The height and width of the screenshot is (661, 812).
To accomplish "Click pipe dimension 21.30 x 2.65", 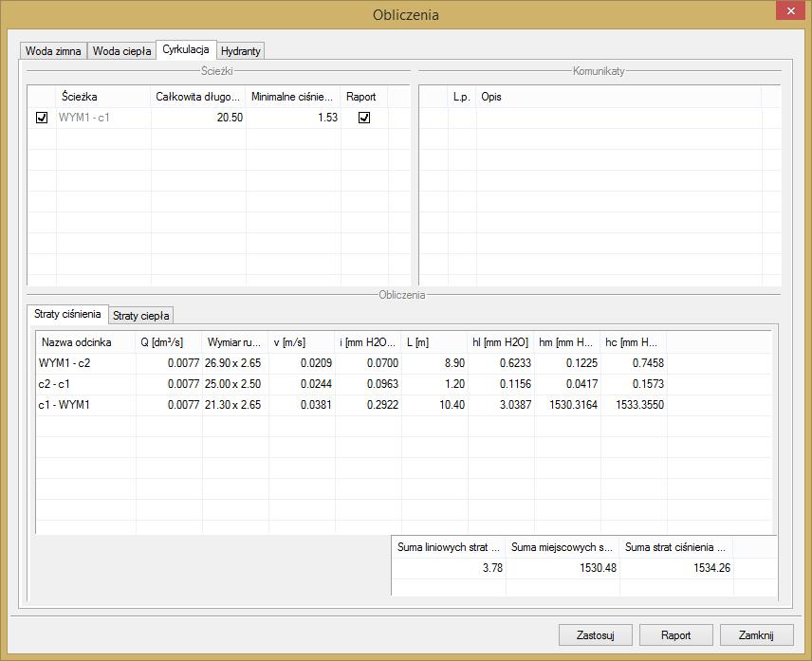I will click(x=232, y=404).
